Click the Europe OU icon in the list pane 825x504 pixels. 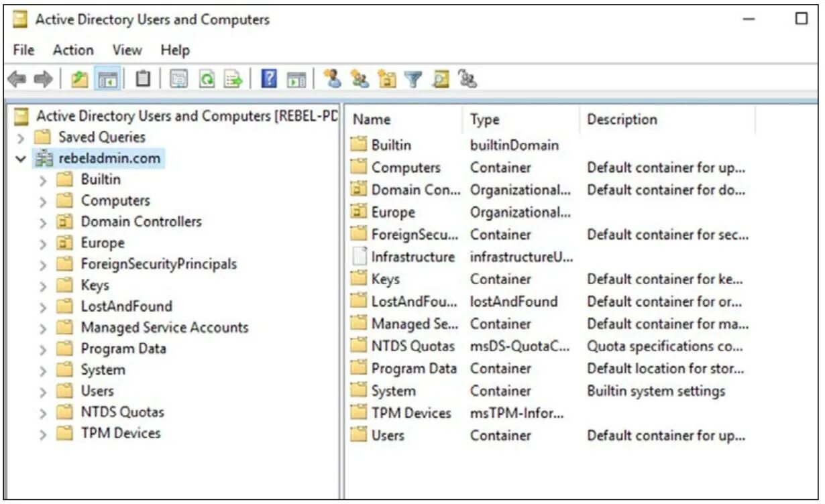(x=360, y=212)
